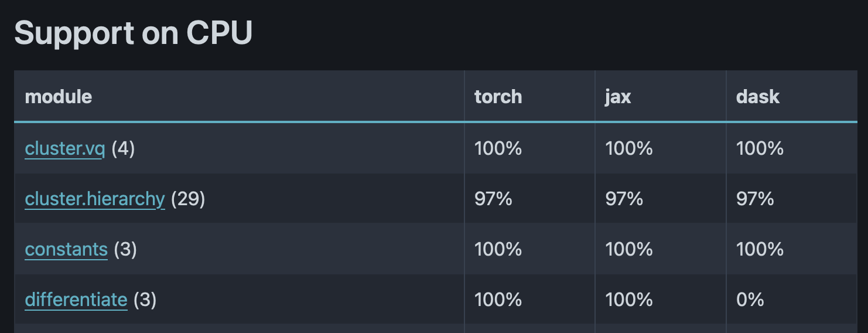The width and height of the screenshot is (868, 333).
Task: Click dask 100% cell for cluster.vq
Action: coord(760,149)
